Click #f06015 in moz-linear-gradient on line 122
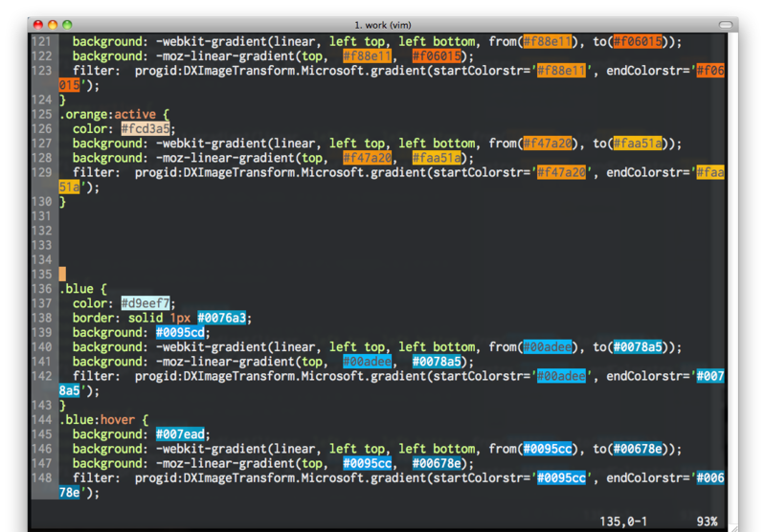The height and width of the screenshot is (532, 766). (437, 56)
